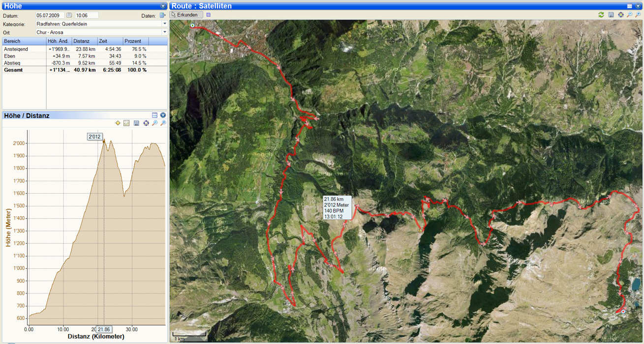Refresh the satellite route map
Screen dimensions: 644x344
[x=601, y=15]
